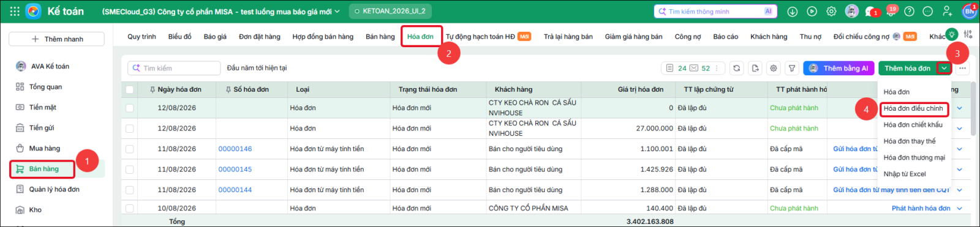Click the Thêm nhanh button
980x227 pixels.
tap(57, 39)
